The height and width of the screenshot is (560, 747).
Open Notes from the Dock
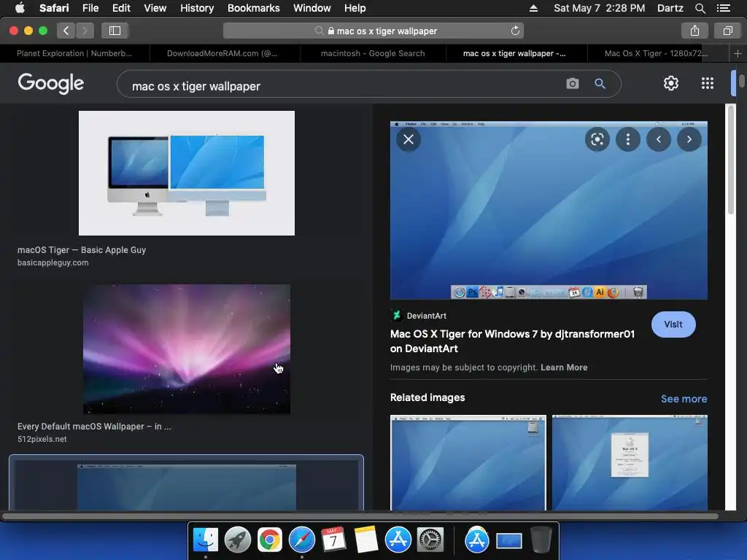coord(366,540)
